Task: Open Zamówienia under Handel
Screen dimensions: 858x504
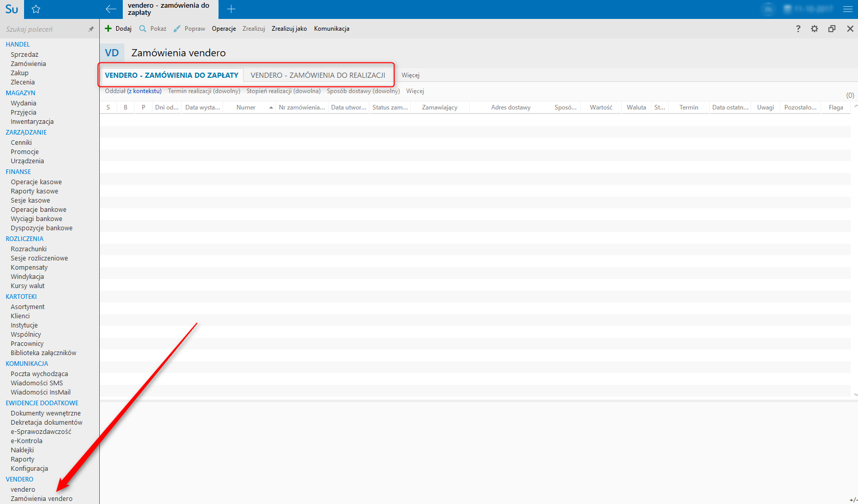Action: (x=28, y=64)
